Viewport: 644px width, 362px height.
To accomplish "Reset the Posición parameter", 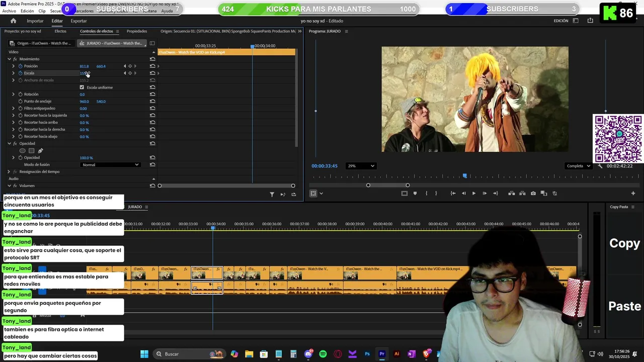I will coord(152,66).
